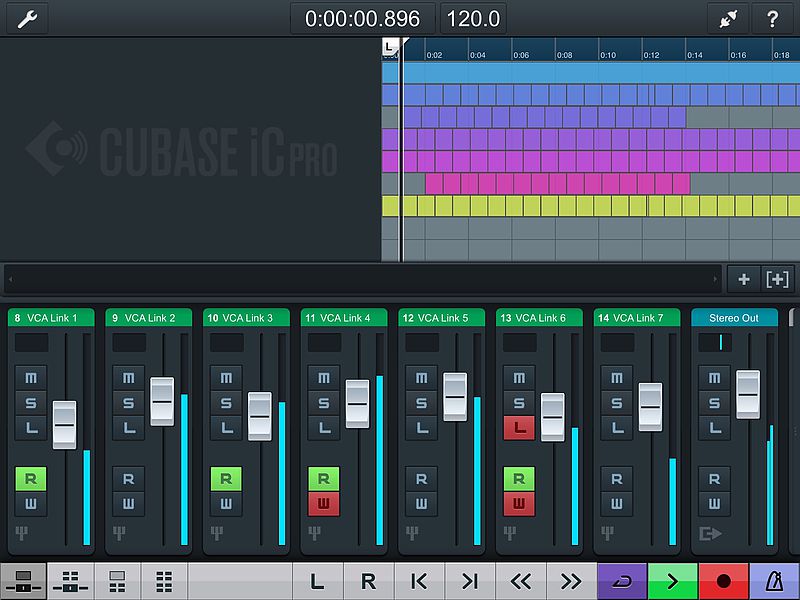
Task: Open settings with the wrench icon
Action: 27,19
